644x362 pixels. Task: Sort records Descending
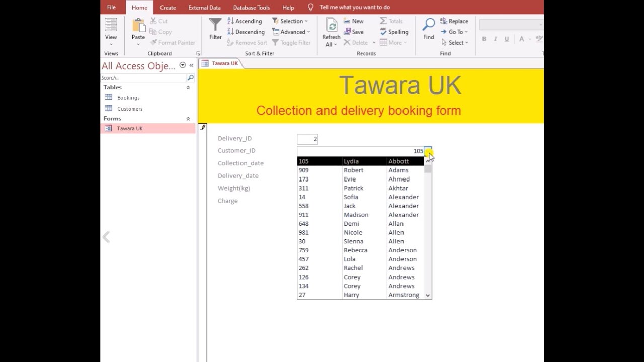[x=246, y=32]
